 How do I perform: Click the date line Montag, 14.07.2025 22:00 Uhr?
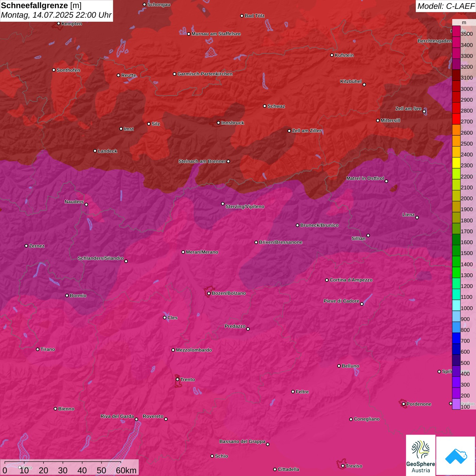click(x=56, y=15)
